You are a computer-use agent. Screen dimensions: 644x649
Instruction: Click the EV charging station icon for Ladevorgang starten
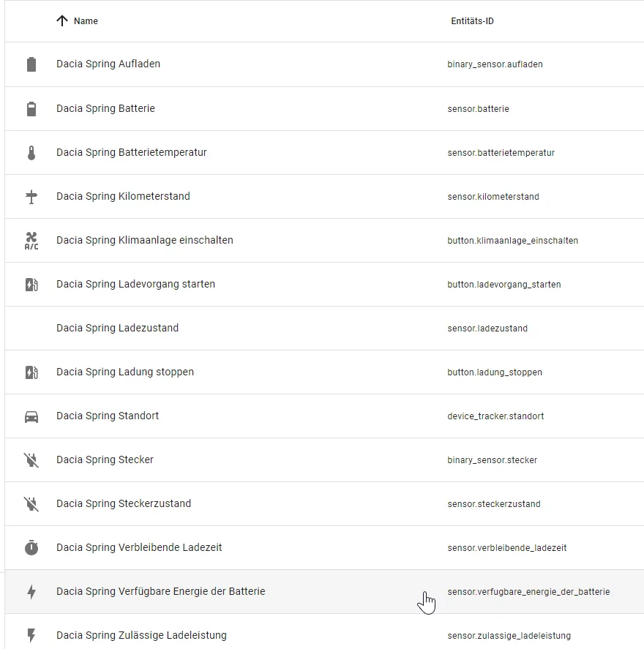(x=31, y=285)
